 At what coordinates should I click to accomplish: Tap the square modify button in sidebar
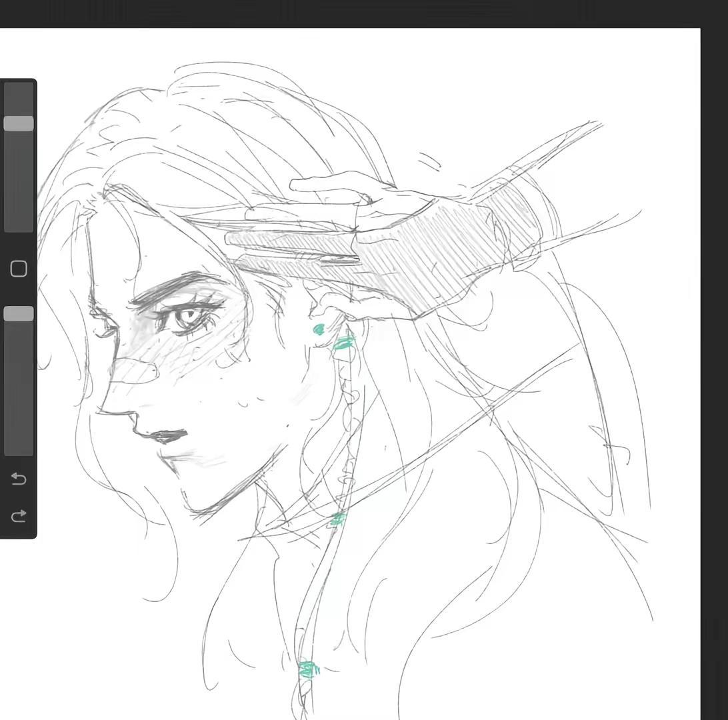coord(19,269)
